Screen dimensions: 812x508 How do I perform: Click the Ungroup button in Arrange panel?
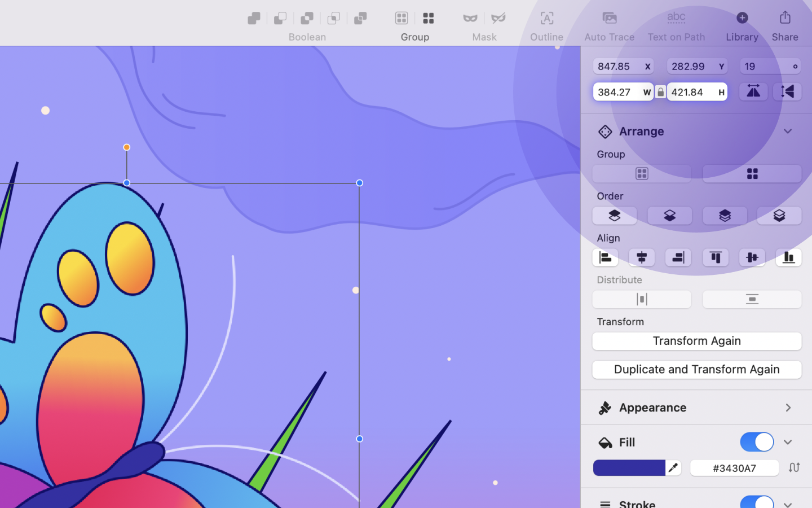click(x=752, y=174)
